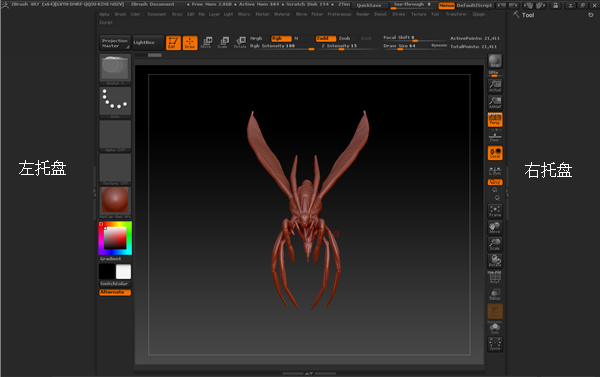
Task: Click the DefaultZScript button
Action: [x=474, y=6]
